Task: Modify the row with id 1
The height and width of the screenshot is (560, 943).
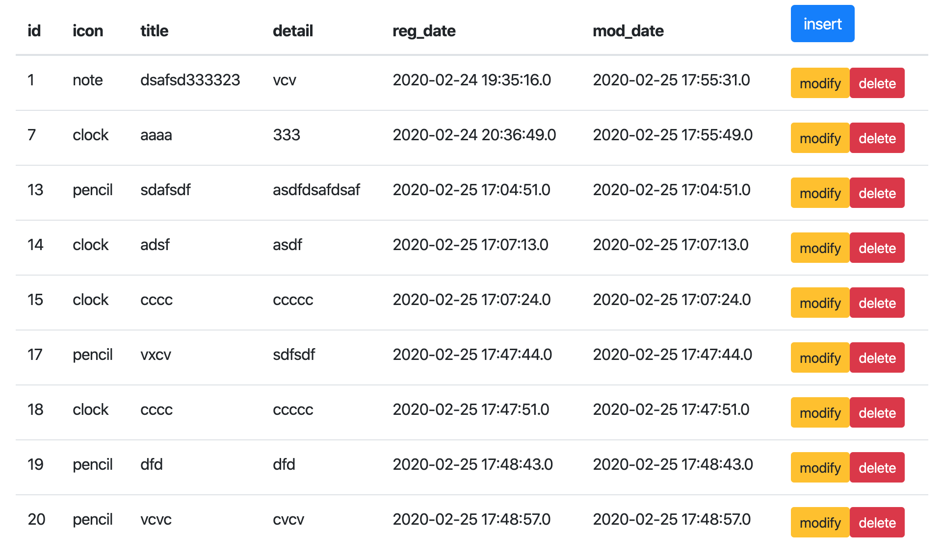Action: [819, 83]
